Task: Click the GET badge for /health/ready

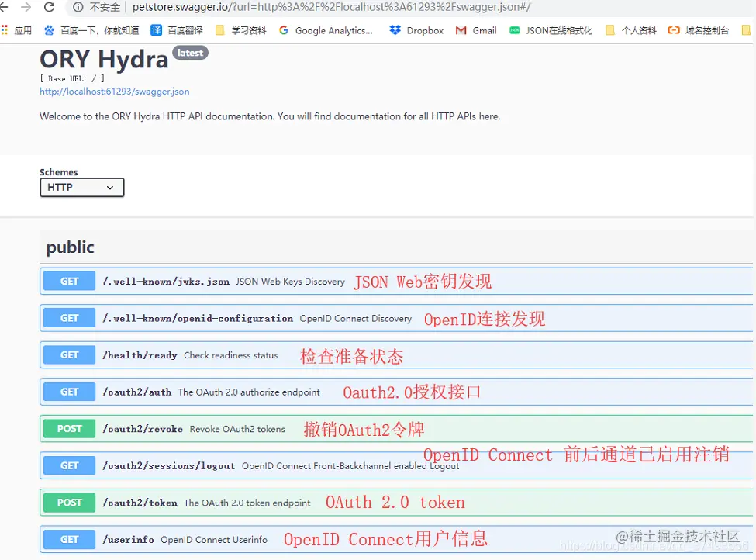Action: (70, 355)
